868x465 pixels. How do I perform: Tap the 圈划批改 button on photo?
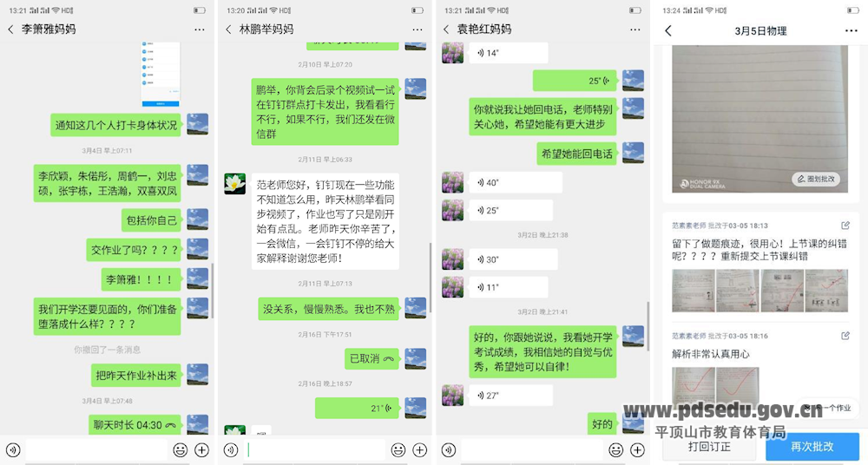pyautogui.click(x=816, y=179)
